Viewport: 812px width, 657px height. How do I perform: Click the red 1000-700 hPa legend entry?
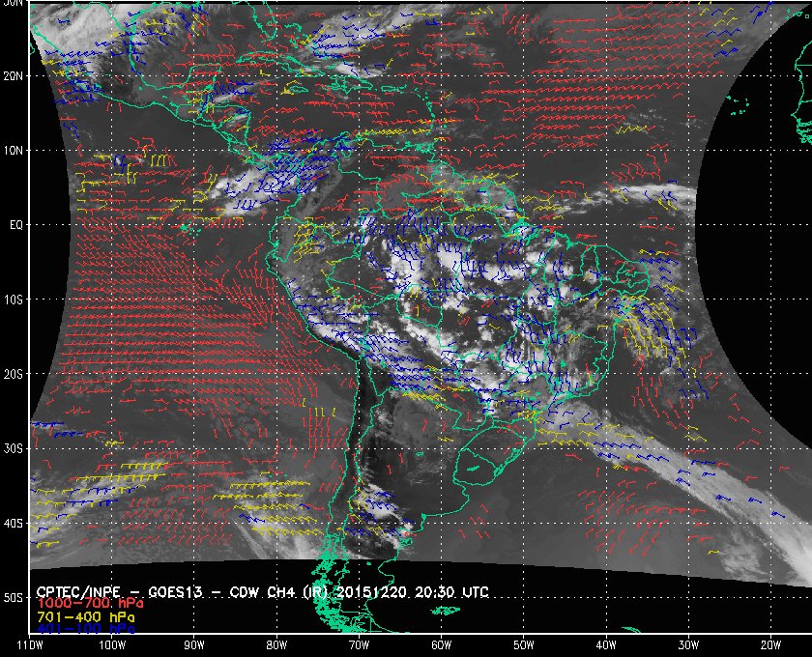click(90, 604)
